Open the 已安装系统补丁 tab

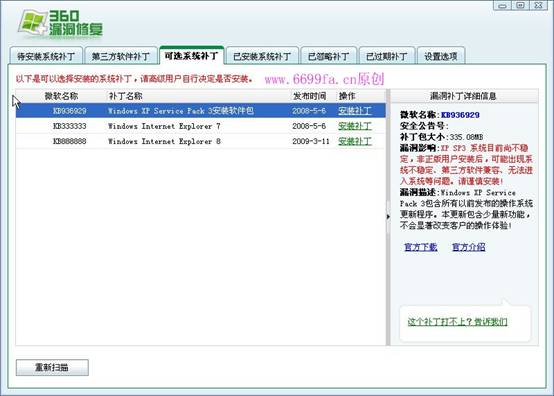pyautogui.click(x=262, y=56)
